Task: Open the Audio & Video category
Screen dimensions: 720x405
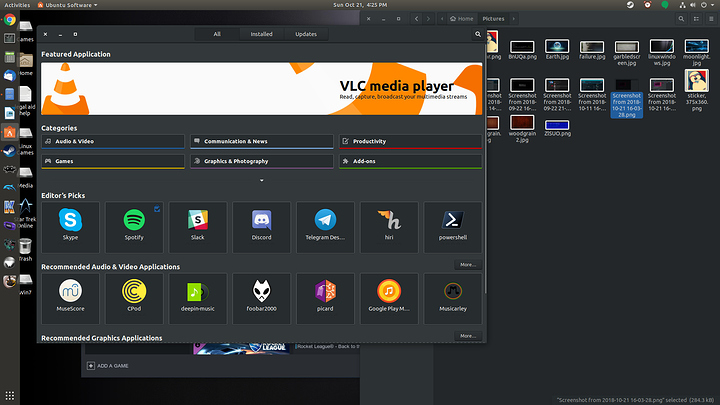Action: [112, 141]
